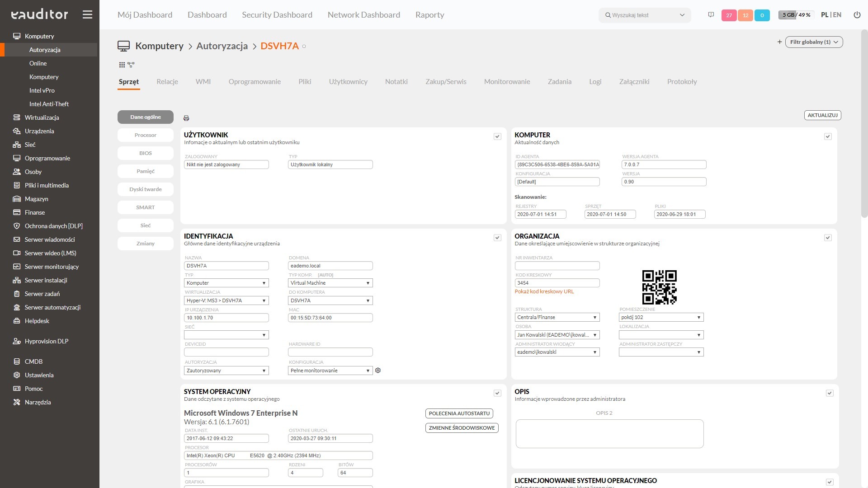Image resolution: width=868 pixels, height=488 pixels.
Task: Click the power logout icon
Action: pos(857,15)
